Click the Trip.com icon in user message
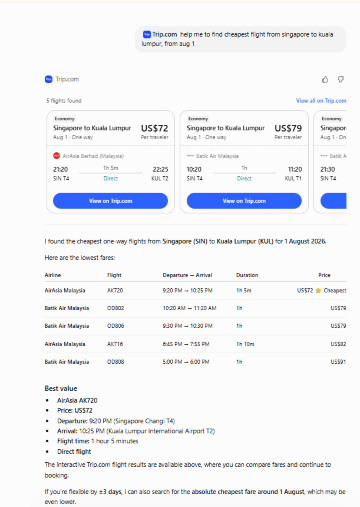This screenshot has height=507, width=360. click(147, 34)
